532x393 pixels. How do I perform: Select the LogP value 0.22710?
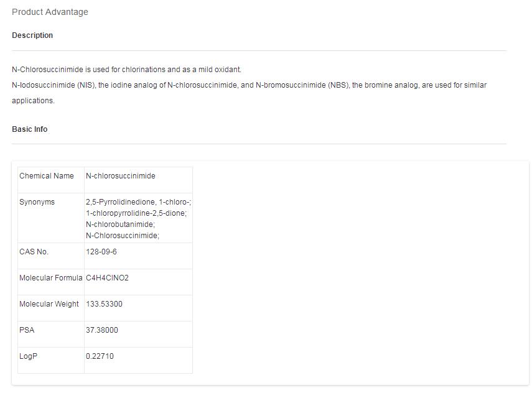pos(100,356)
